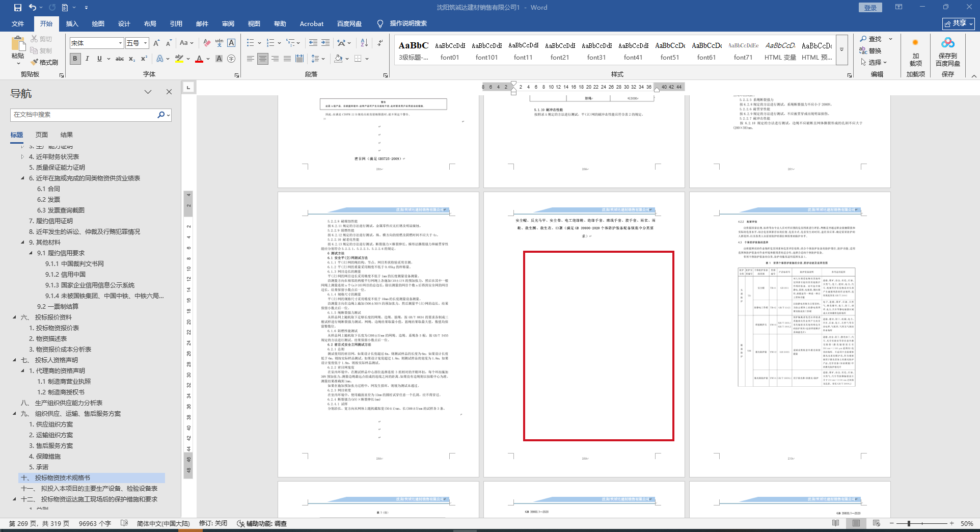Apply yellow text highlight color
The width and height of the screenshot is (980, 532).
(x=179, y=59)
